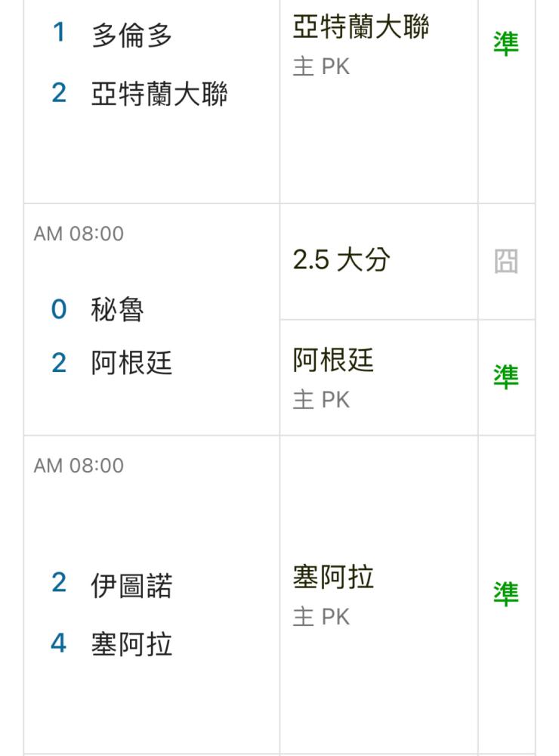
Task: Select the 多倫多 team name
Action: click(x=131, y=36)
